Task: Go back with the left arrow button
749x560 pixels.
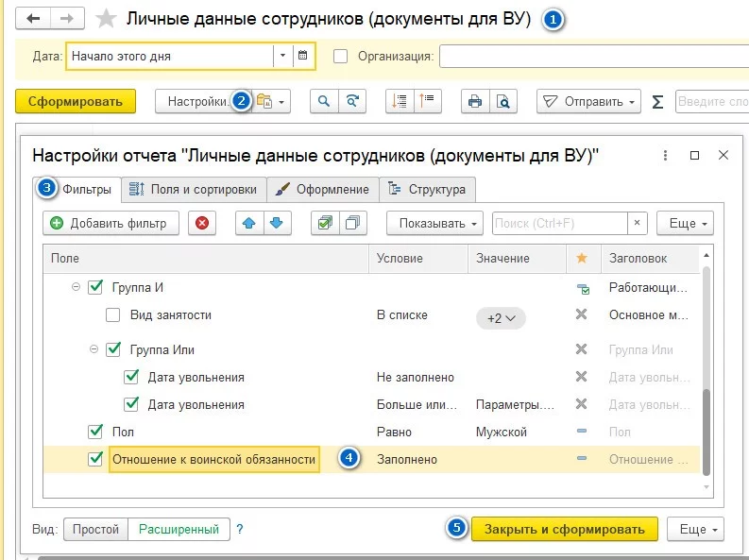Action: [33, 19]
